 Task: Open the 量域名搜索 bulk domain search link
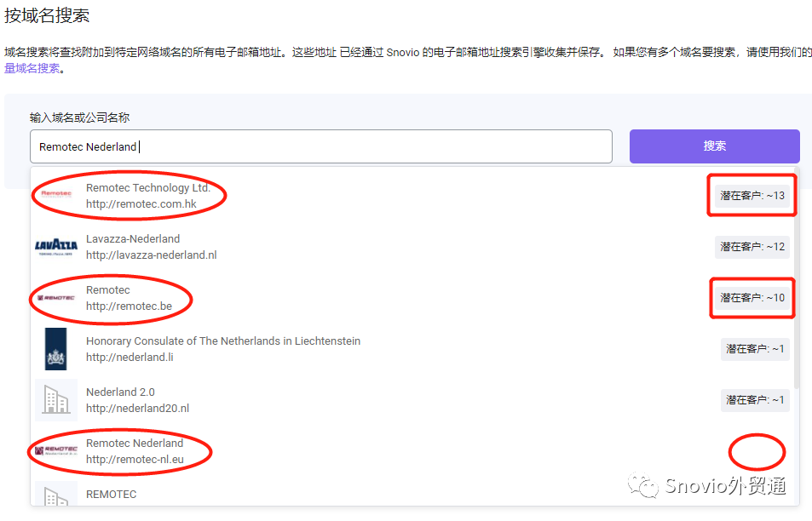coord(32,68)
